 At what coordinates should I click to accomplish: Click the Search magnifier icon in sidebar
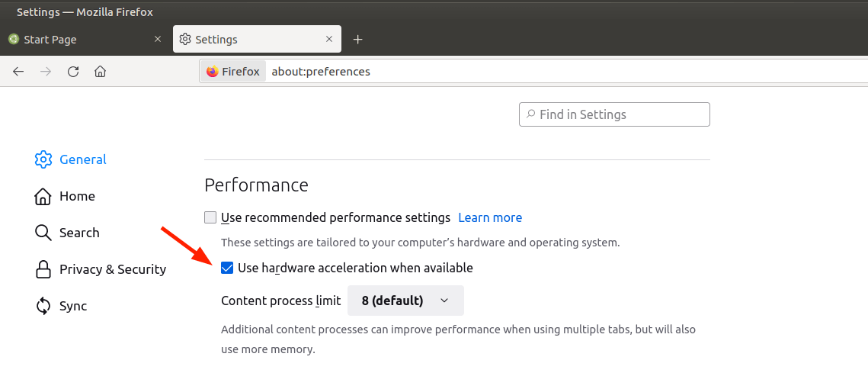[43, 233]
